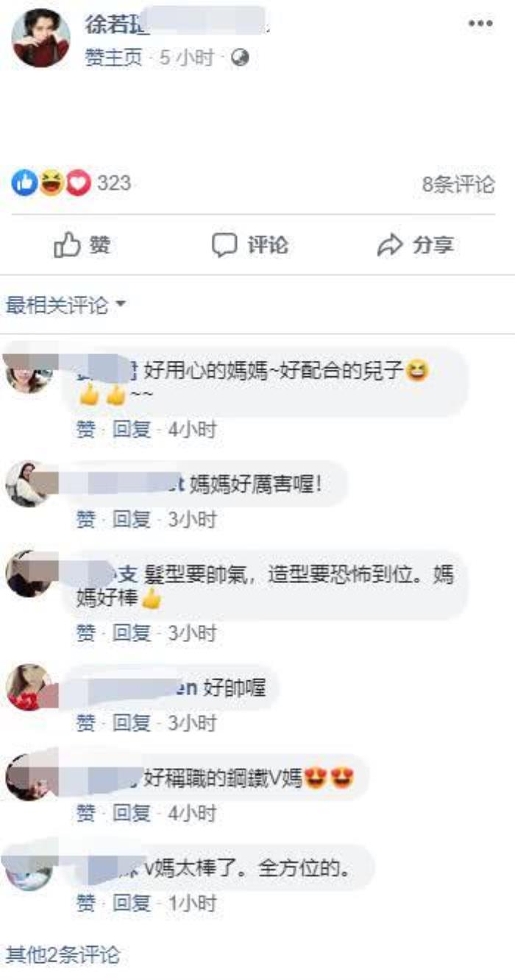The height and width of the screenshot is (980, 515).
Task: Expand the 最相关评论 sorting dropdown
Action: pyautogui.click(x=65, y=305)
